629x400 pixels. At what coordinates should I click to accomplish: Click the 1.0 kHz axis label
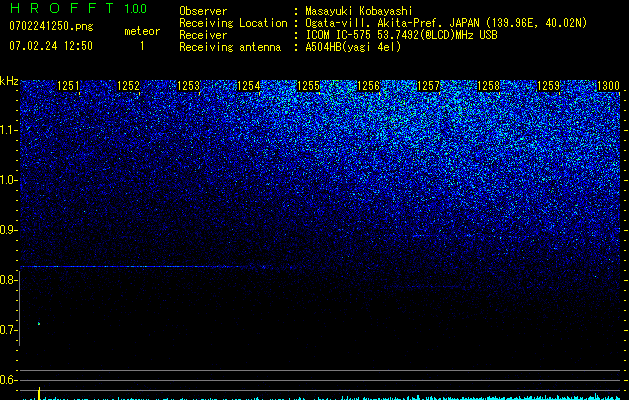coord(9,180)
